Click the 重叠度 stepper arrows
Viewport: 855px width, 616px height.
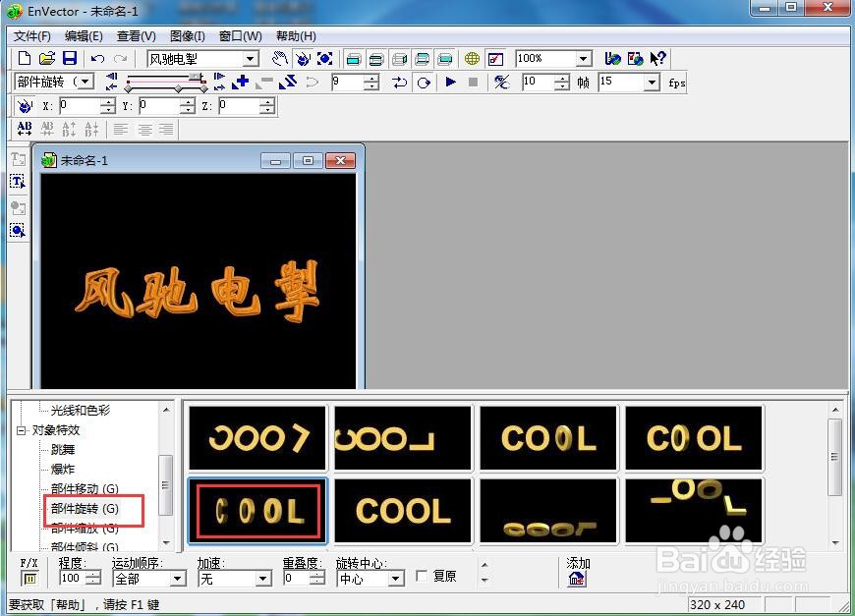[317, 579]
